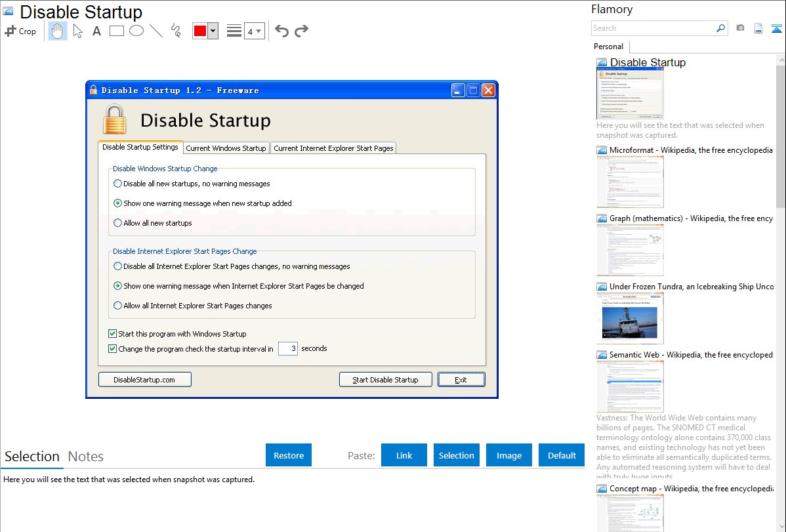Undo the last annotation

click(x=281, y=31)
